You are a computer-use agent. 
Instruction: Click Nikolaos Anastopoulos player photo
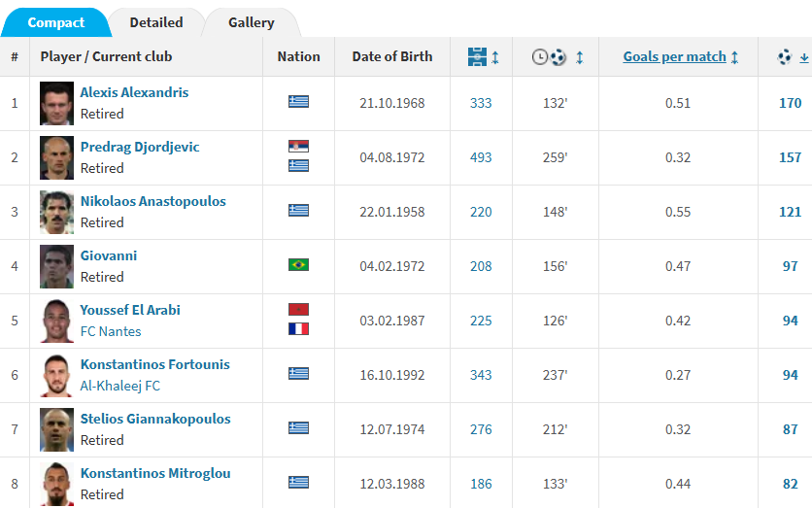pyautogui.click(x=57, y=212)
